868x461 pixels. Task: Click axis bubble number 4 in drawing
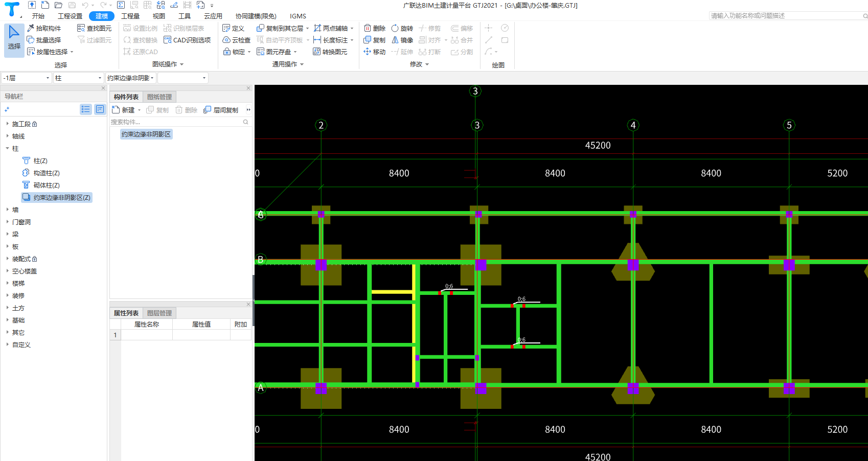[633, 125]
